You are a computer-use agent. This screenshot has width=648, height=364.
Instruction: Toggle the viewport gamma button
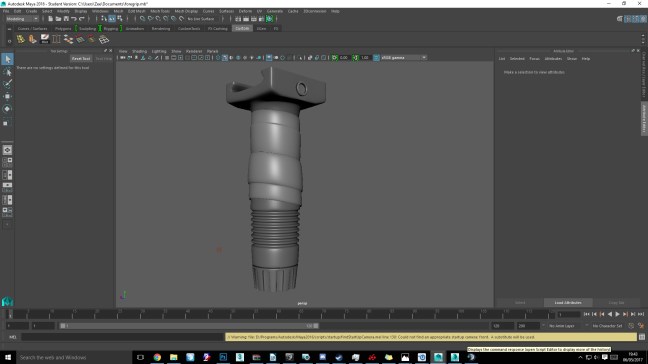click(x=355, y=58)
